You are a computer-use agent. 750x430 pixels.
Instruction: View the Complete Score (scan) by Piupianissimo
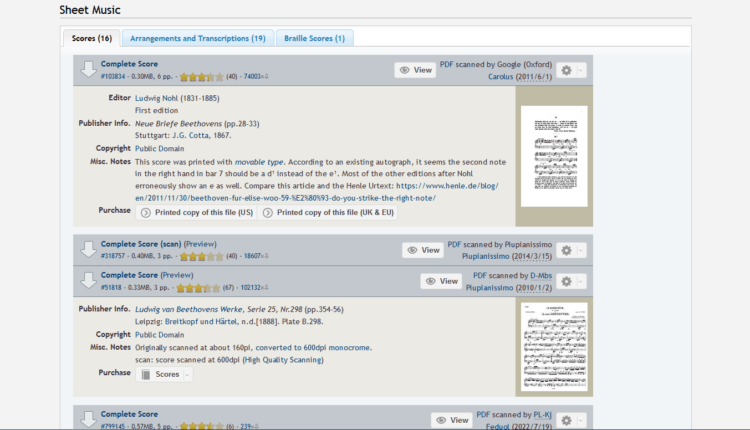click(x=423, y=250)
